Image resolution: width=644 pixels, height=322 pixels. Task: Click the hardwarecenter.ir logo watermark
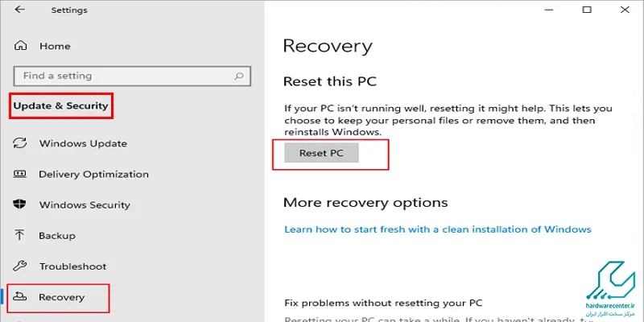click(611, 291)
